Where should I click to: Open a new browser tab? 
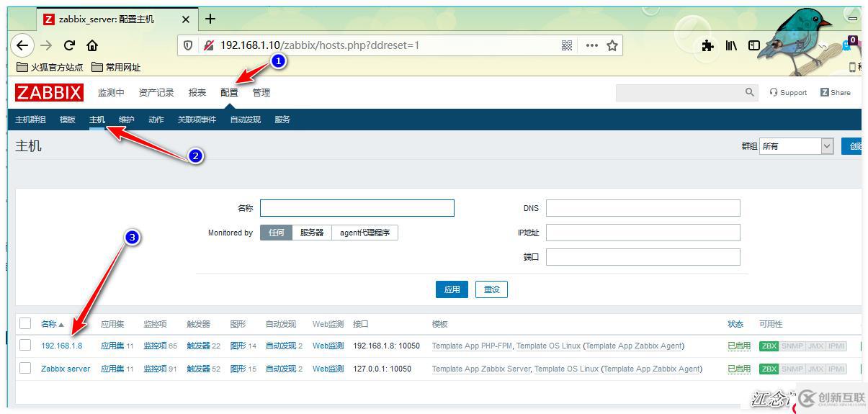210,19
